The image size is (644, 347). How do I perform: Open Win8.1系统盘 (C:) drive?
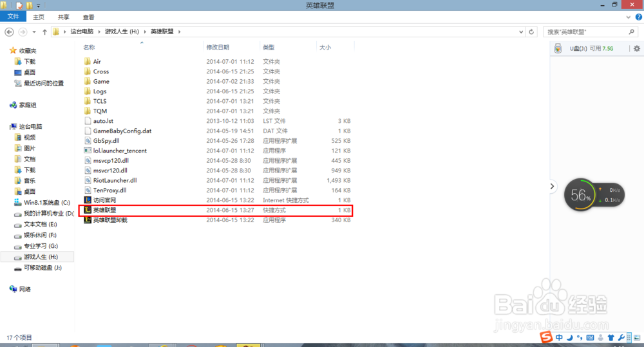coord(47,202)
